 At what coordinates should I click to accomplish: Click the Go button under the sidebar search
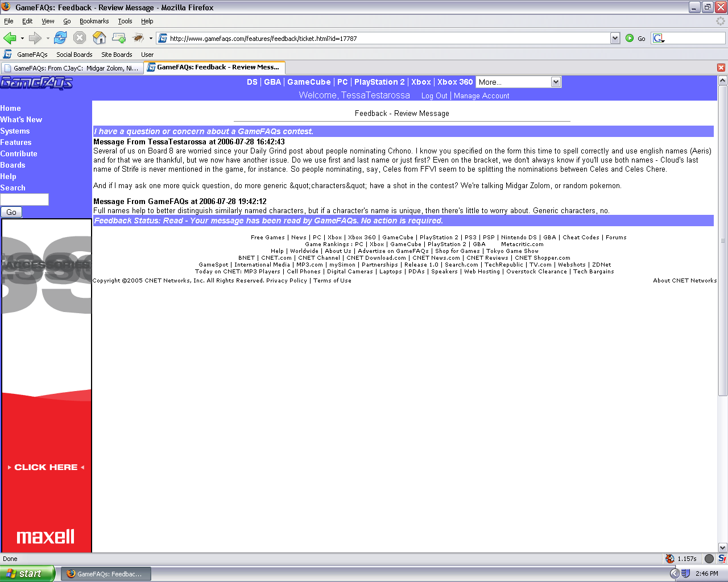11,212
